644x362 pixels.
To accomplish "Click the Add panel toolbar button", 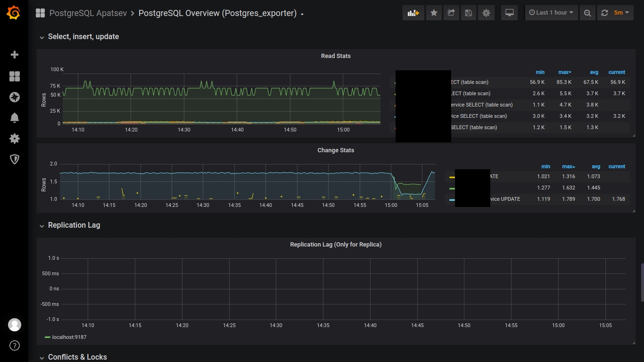I will [x=413, y=13].
